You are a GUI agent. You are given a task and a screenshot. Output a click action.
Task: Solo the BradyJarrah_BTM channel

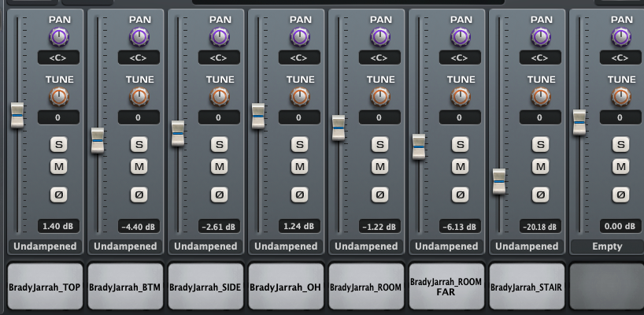(139, 145)
